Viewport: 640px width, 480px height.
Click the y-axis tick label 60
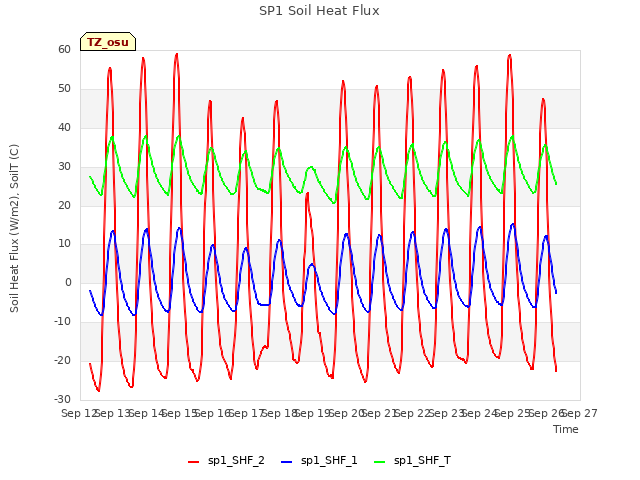64,49
